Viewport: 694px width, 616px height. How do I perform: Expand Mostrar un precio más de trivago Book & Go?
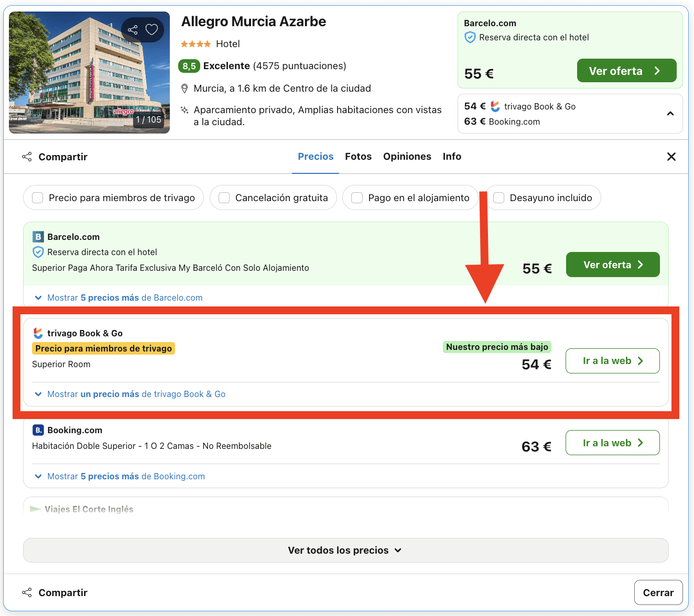[x=129, y=394]
